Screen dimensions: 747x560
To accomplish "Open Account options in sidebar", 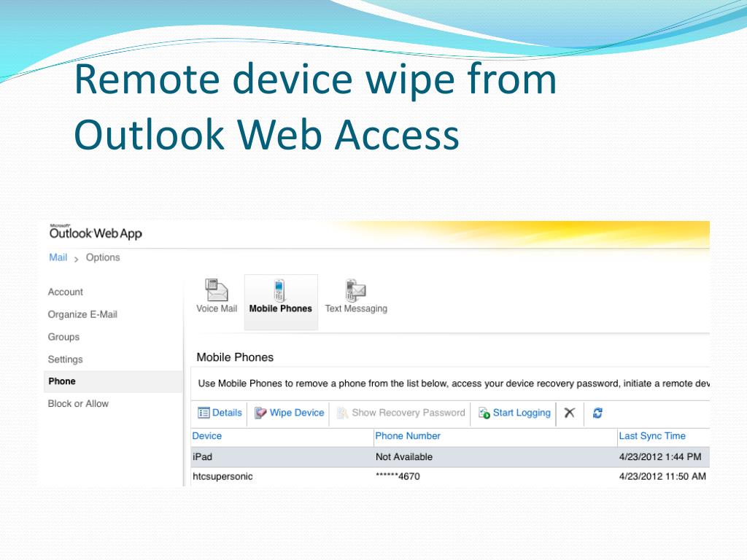I will click(x=65, y=292).
